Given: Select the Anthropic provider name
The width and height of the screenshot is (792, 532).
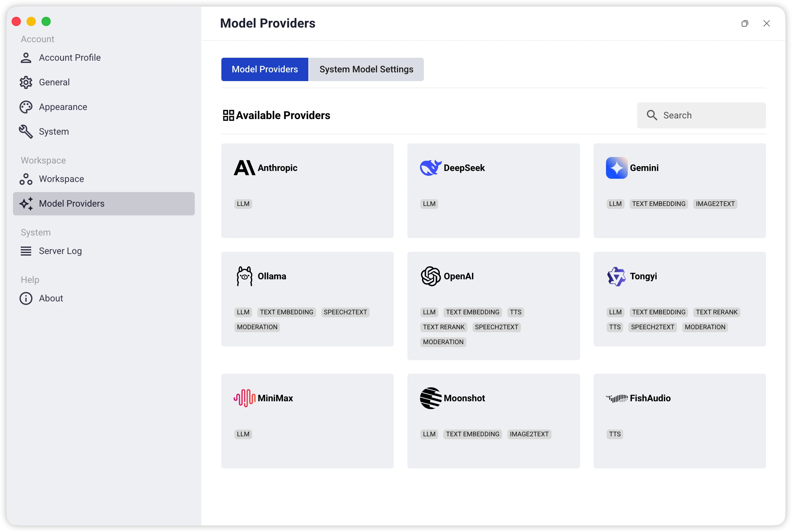Looking at the screenshot, I should click(277, 168).
